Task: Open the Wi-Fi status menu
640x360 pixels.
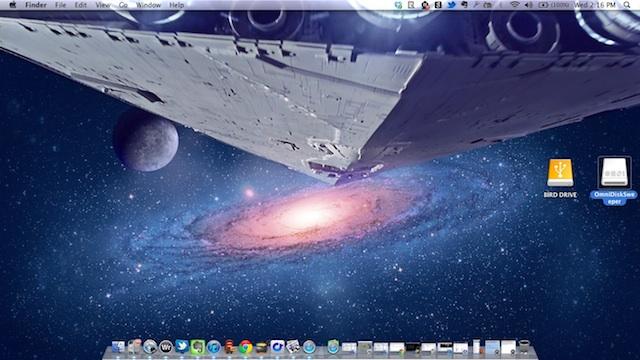Action: click(515, 5)
